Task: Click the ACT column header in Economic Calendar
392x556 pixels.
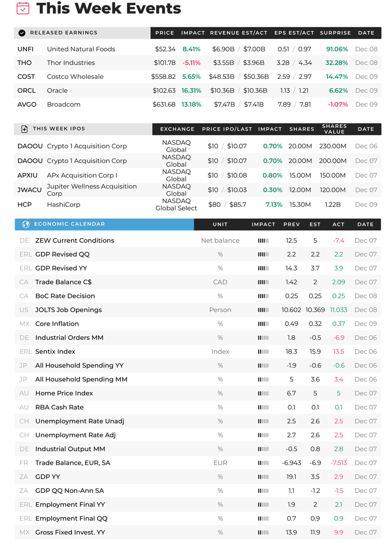Action: pyautogui.click(x=339, y=224)
